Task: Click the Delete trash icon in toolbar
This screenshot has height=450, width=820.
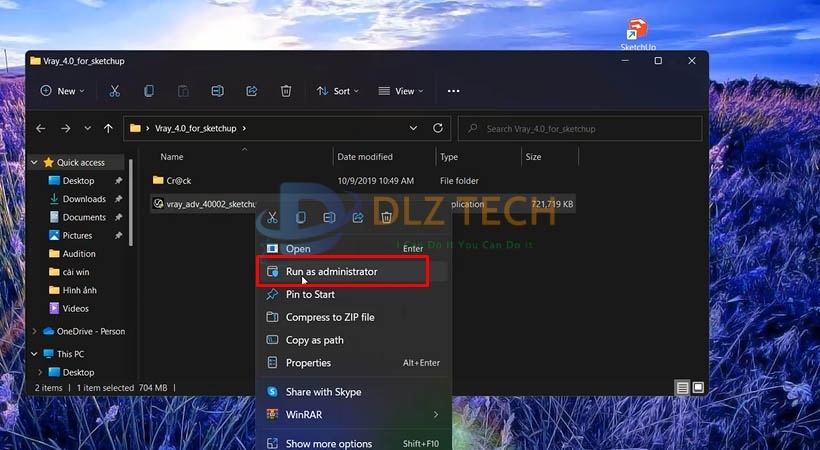Action: 285,91
